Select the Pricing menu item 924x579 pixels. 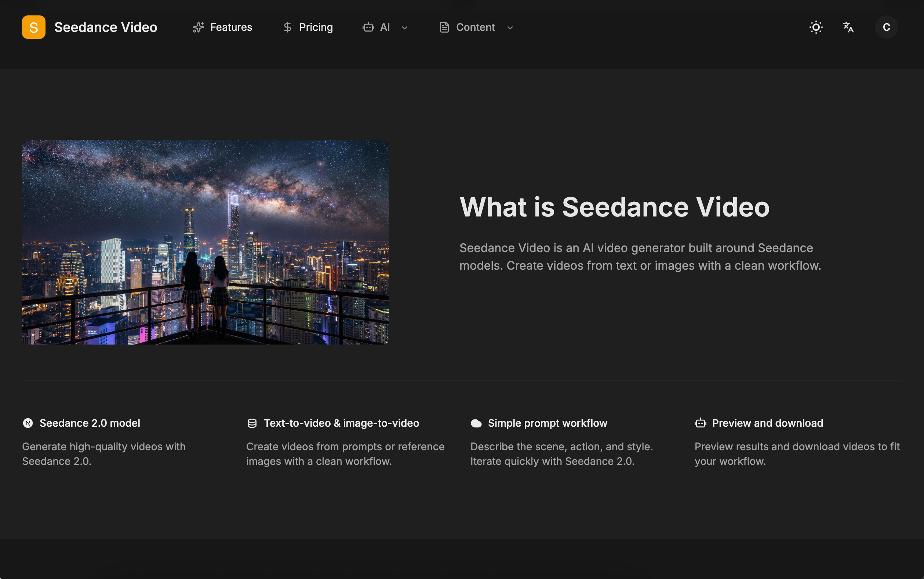(316, 27)
